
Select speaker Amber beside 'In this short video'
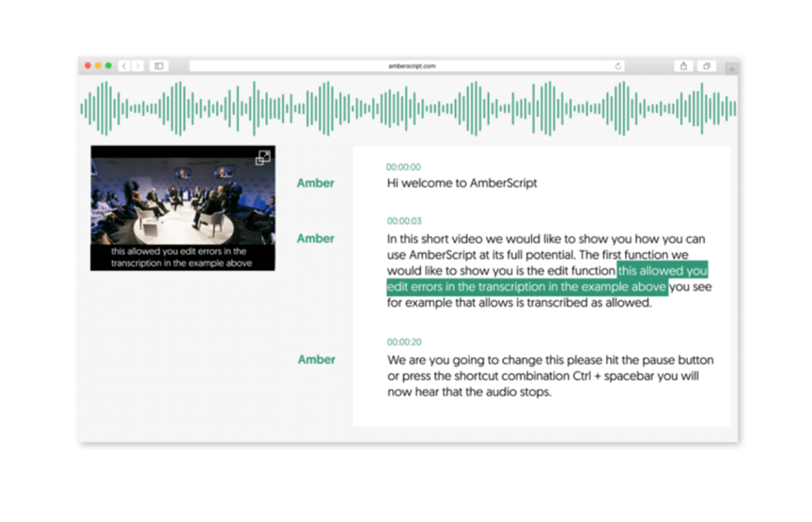click(x=316, y=239)
